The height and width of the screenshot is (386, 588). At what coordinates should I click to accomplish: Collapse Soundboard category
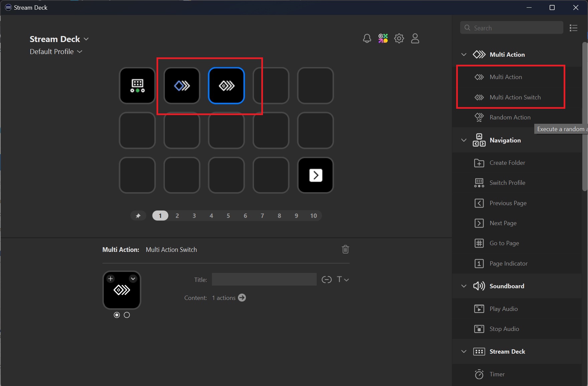coord(464,286)
